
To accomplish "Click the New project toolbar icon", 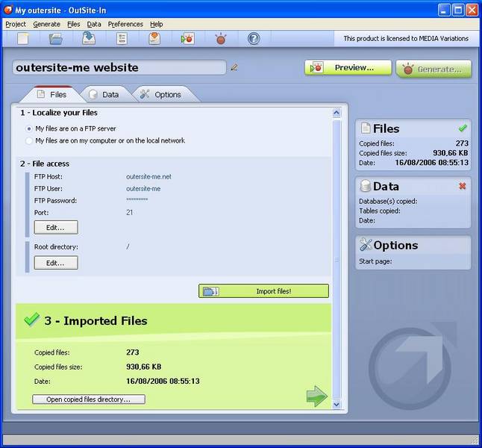I will pos(23,39).
